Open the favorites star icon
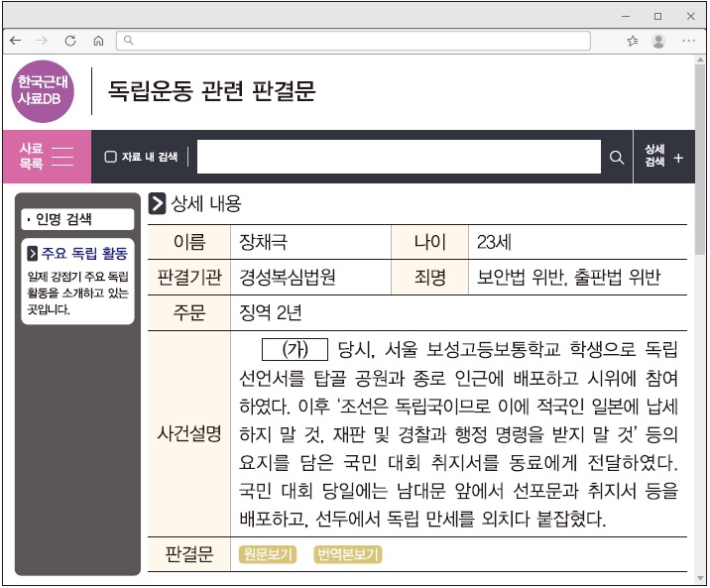The height and width of the screenshot is (588, 710). [x=633, y=41]
